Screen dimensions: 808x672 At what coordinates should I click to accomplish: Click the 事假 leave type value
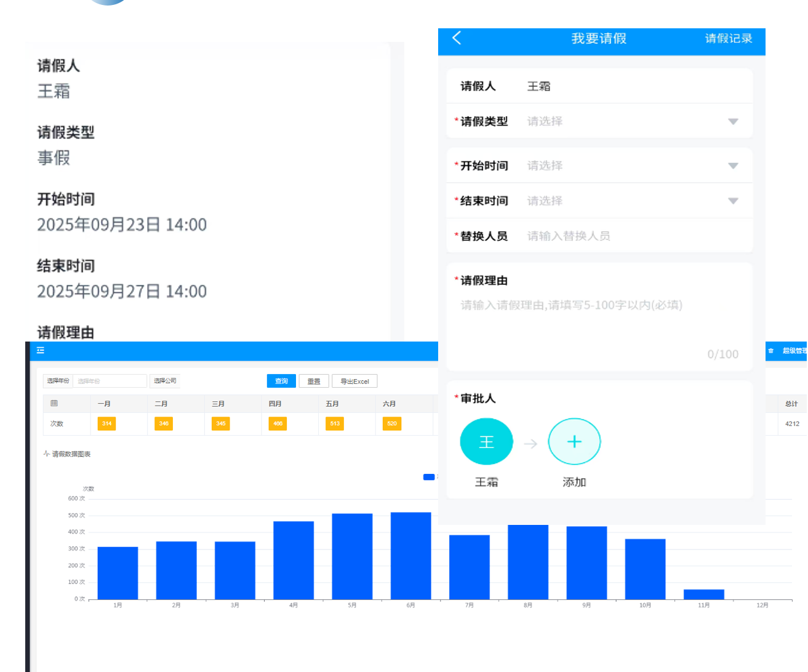point(54,158)
